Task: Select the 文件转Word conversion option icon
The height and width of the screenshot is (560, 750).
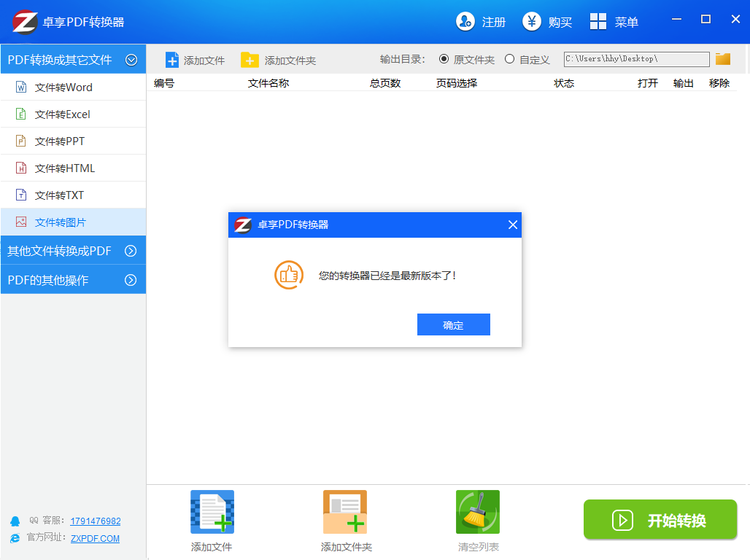Action: coord(22,87)
